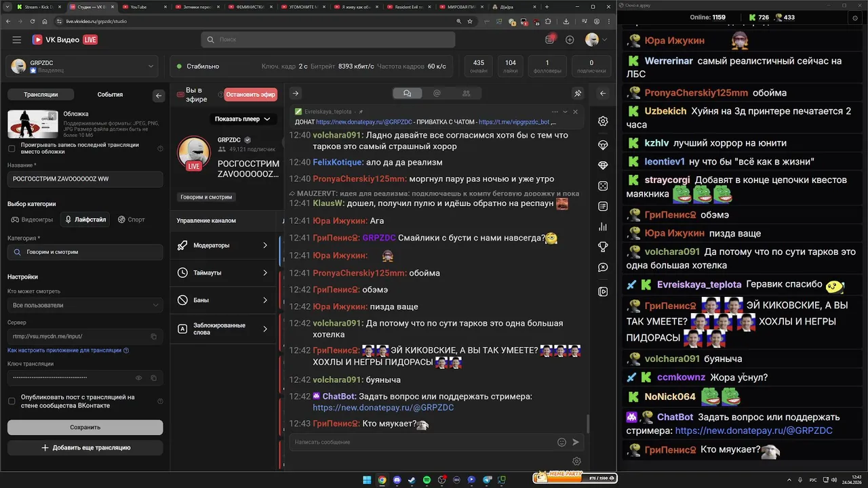The width and height of the screenshot is (868, 488).
Task: Click the back arrow above right sidebar
Action: click(x=603, y=94)
